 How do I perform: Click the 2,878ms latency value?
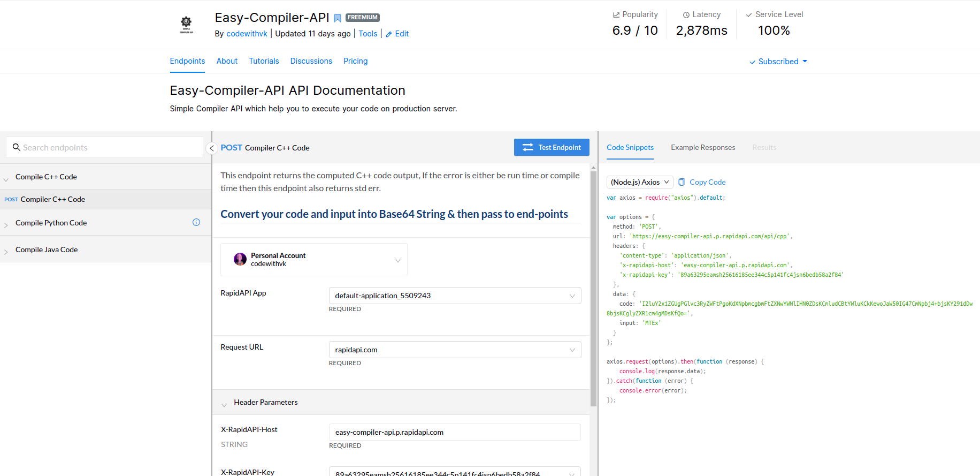[x=701, y=31]
